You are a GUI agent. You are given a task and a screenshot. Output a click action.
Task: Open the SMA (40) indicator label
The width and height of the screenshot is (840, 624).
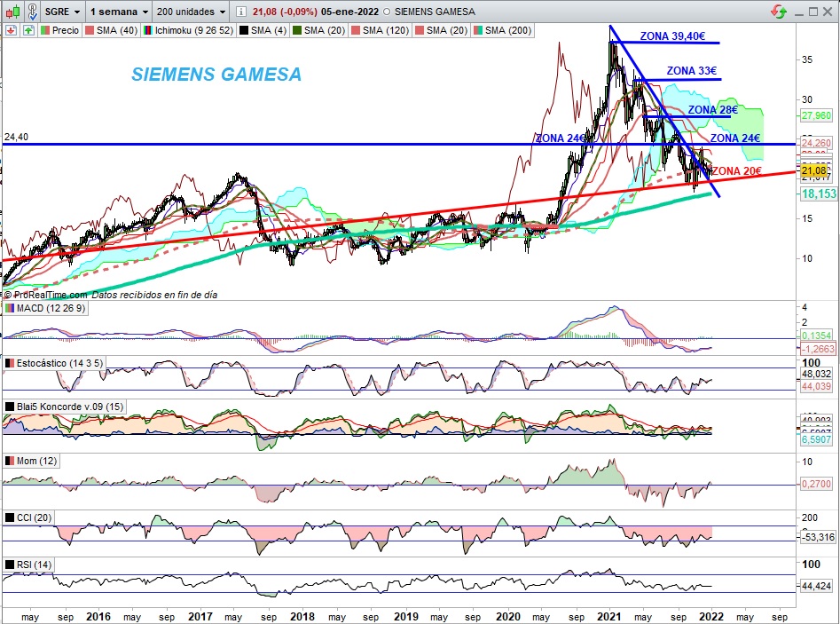112,30
